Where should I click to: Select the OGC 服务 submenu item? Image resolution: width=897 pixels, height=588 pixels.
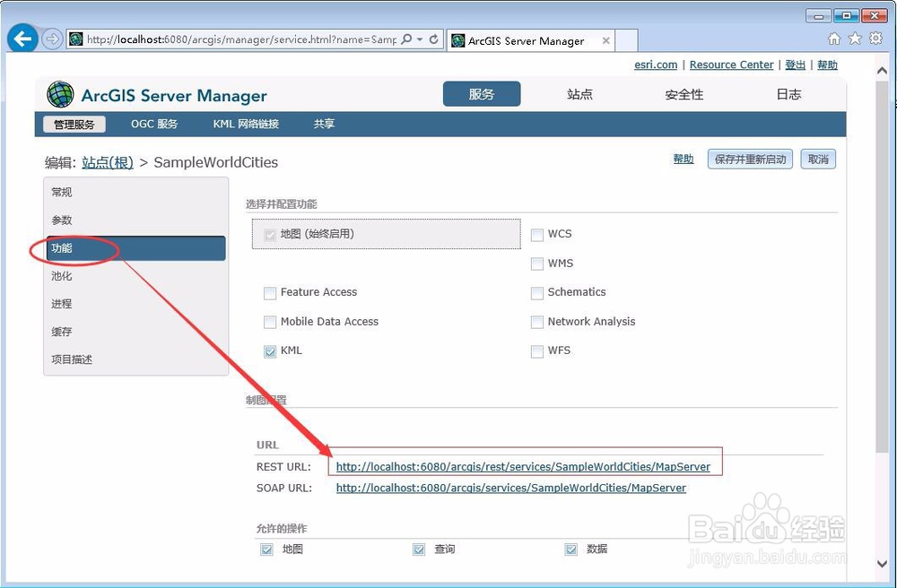(154, 124)
